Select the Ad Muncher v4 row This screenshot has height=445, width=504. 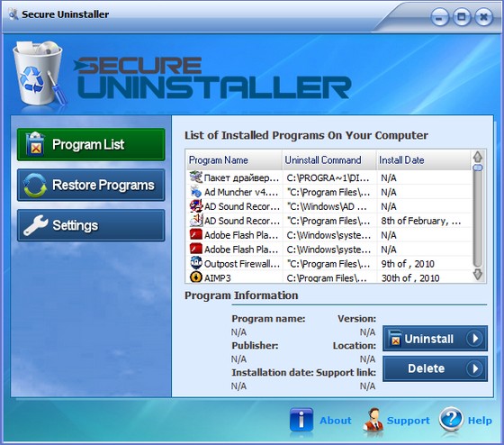click(329, 192)
